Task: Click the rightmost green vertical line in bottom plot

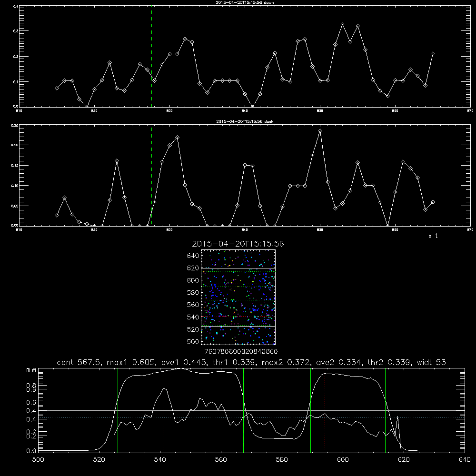Action: (385, 410)
